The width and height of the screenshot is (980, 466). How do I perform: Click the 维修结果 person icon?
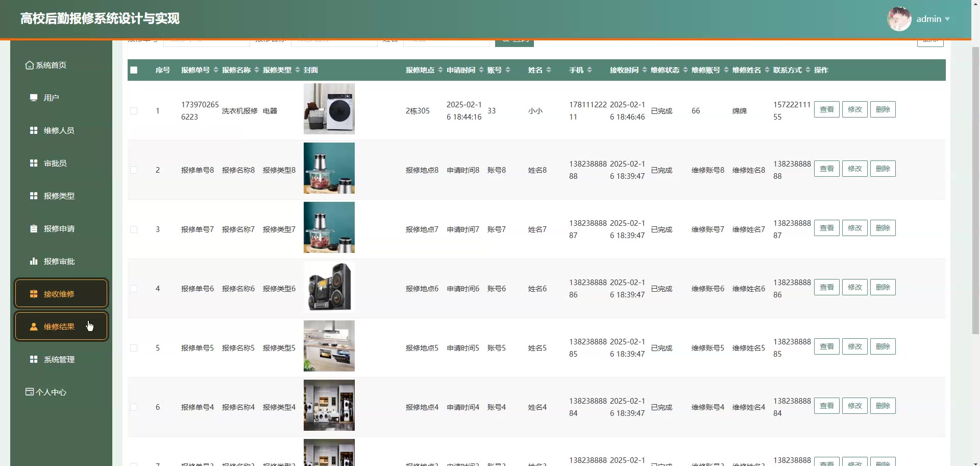pos(34,327)
